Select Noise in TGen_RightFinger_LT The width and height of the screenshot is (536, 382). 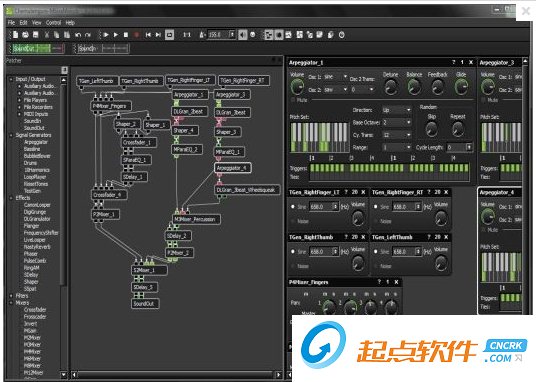tap(293, 221)
